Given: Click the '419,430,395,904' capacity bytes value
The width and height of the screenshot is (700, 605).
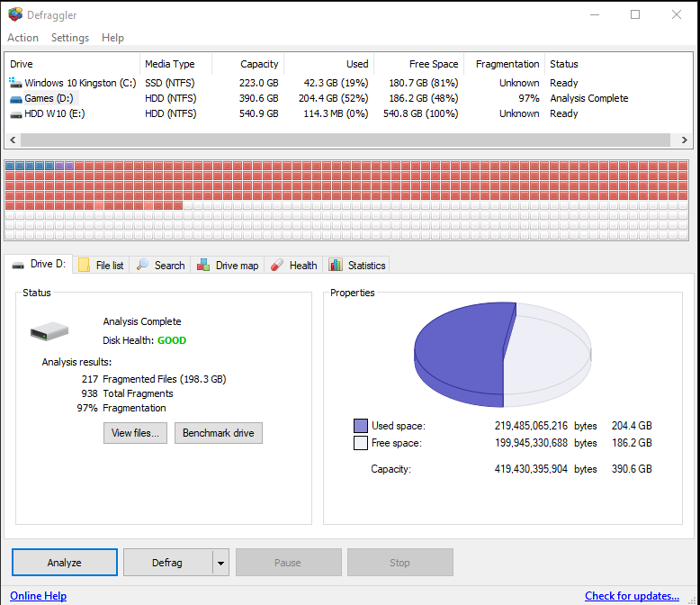Looking at the screenshot, I should 531,469.
